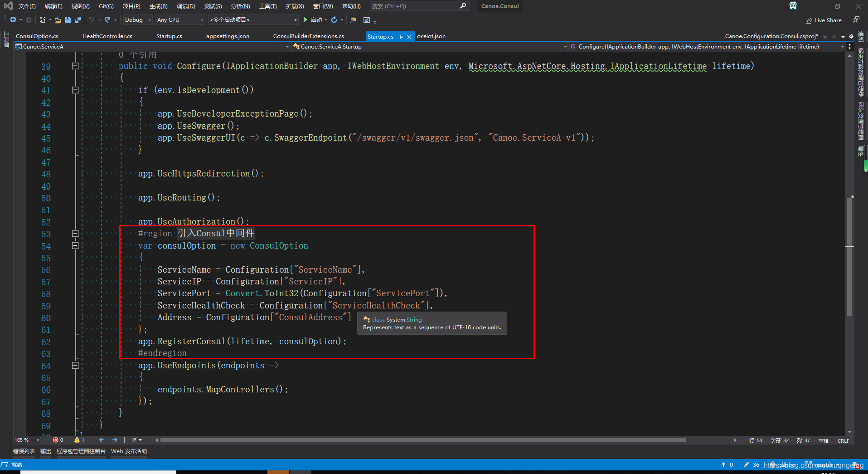Open the Configure member navigation dropdown
Image resolution: width=868 pixels, height=474 pixels.
pos(707,47)
